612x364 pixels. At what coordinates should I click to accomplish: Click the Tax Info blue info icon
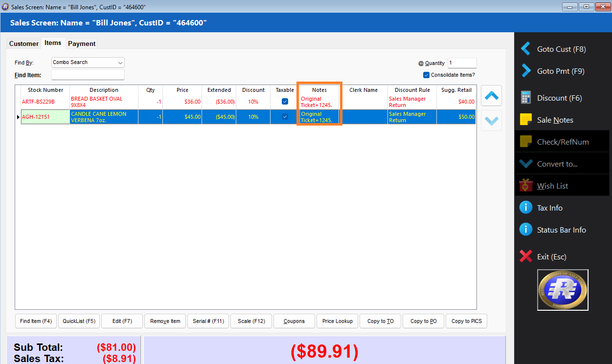[x=526, y=208]
